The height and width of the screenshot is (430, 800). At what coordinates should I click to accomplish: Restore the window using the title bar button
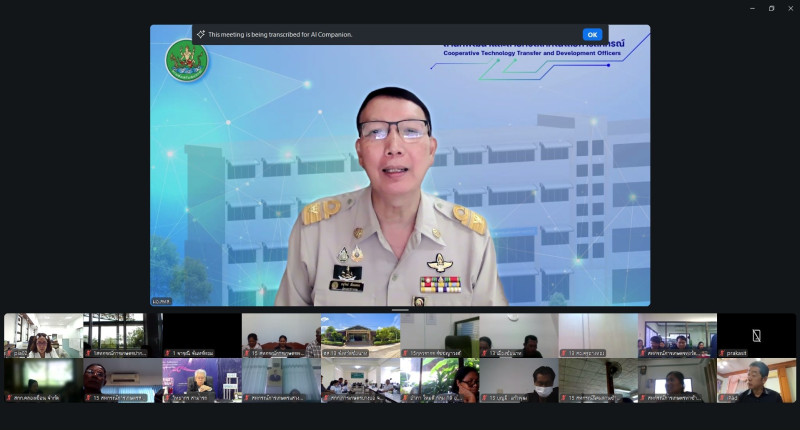(771, 8)
